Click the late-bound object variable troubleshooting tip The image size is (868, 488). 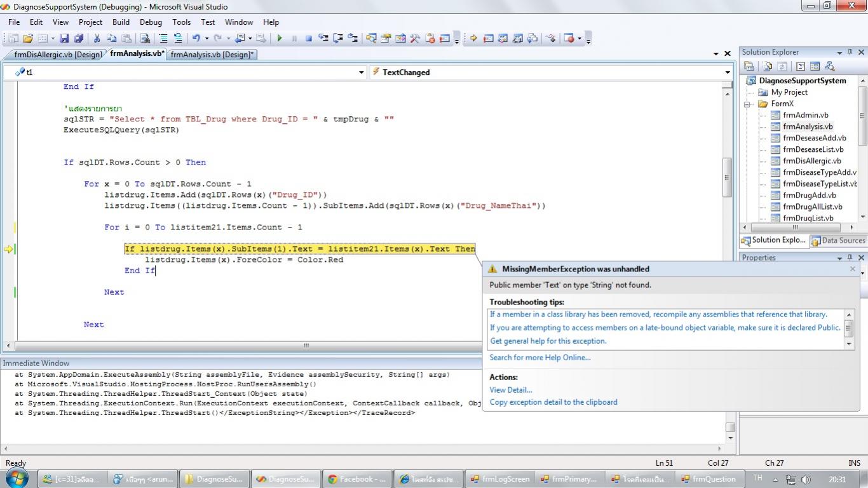[x=665, y=328]
